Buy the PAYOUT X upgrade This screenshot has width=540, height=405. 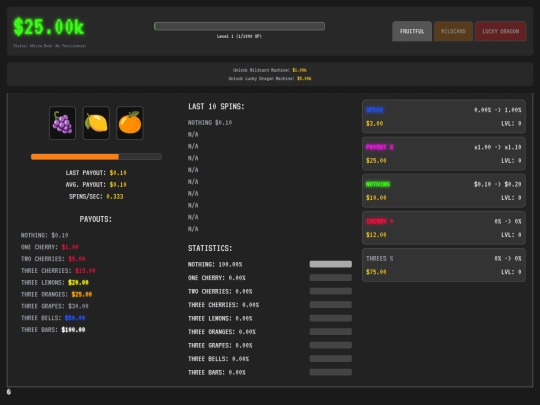[x=444, y=154]
